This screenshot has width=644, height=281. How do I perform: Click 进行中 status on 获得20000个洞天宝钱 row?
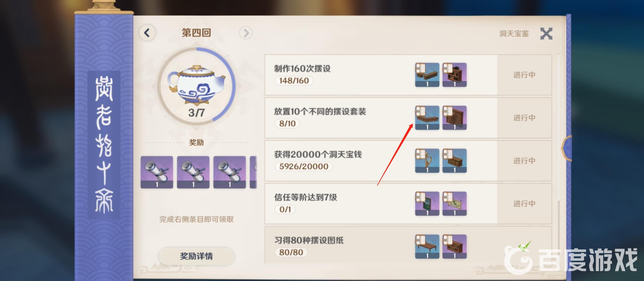[524, 161]
